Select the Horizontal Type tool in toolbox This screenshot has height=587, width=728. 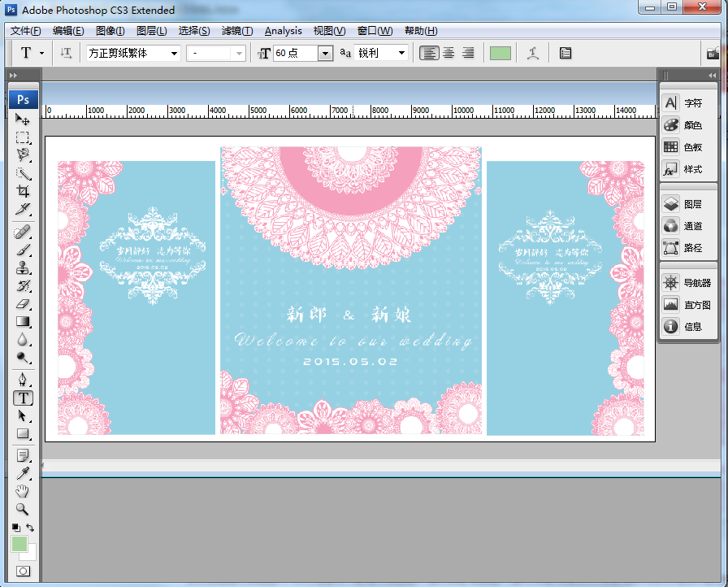23,398
